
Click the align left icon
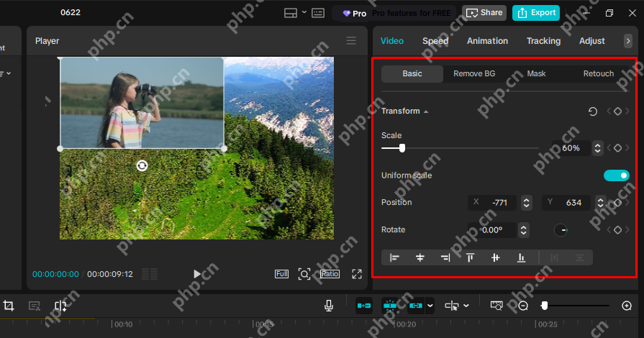click(394, 258)
